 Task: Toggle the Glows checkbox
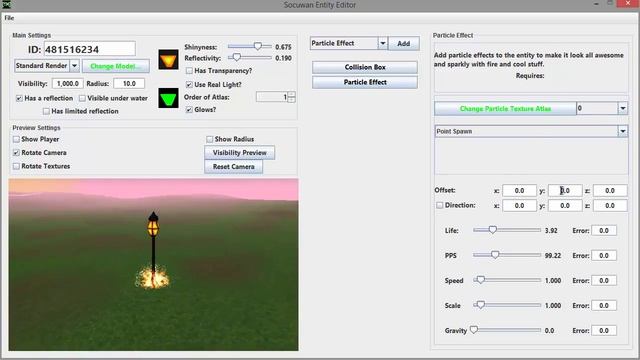coord(189,110)
